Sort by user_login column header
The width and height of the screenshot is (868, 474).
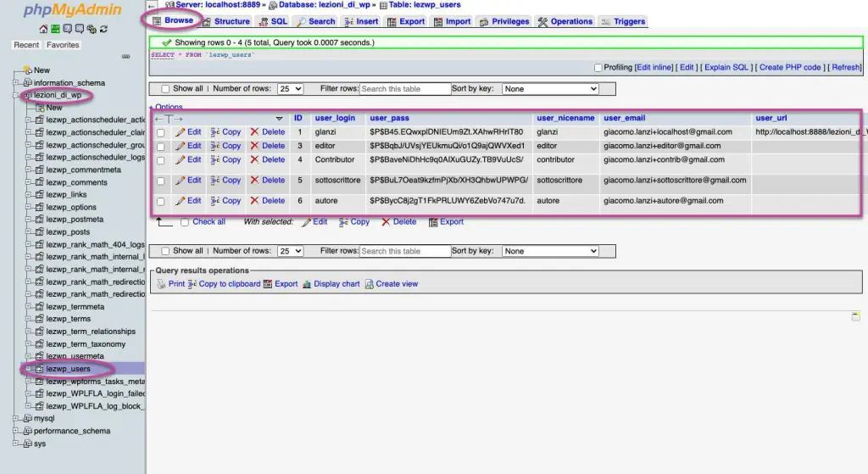(335, 118)
